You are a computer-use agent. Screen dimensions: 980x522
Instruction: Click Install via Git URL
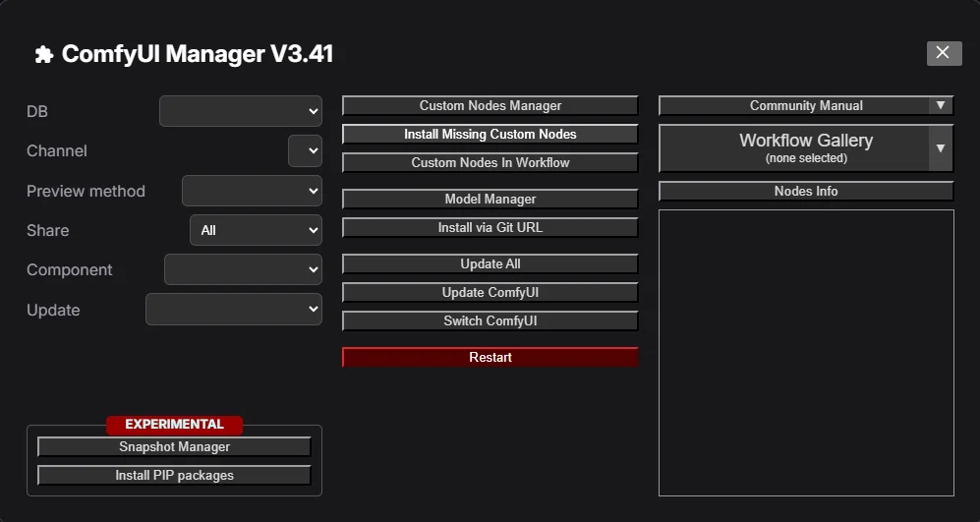pos(490,227)
